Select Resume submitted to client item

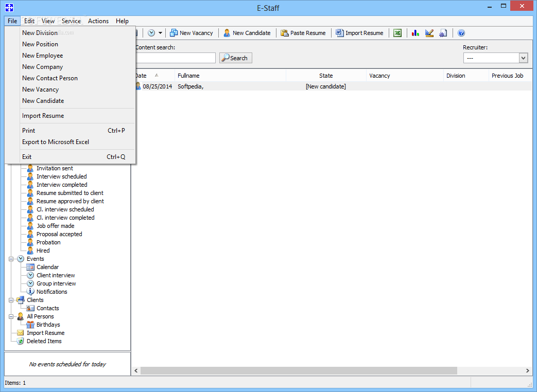coord(70,193)
